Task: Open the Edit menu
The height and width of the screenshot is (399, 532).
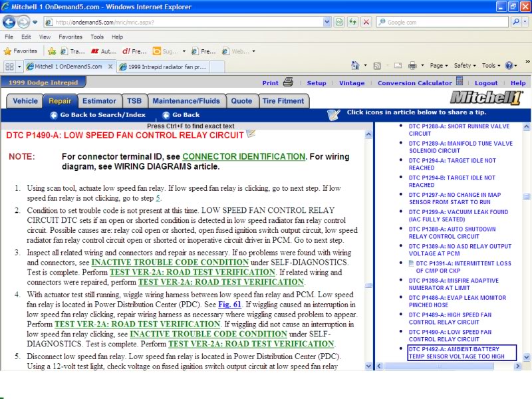Action: click(26, 37)
